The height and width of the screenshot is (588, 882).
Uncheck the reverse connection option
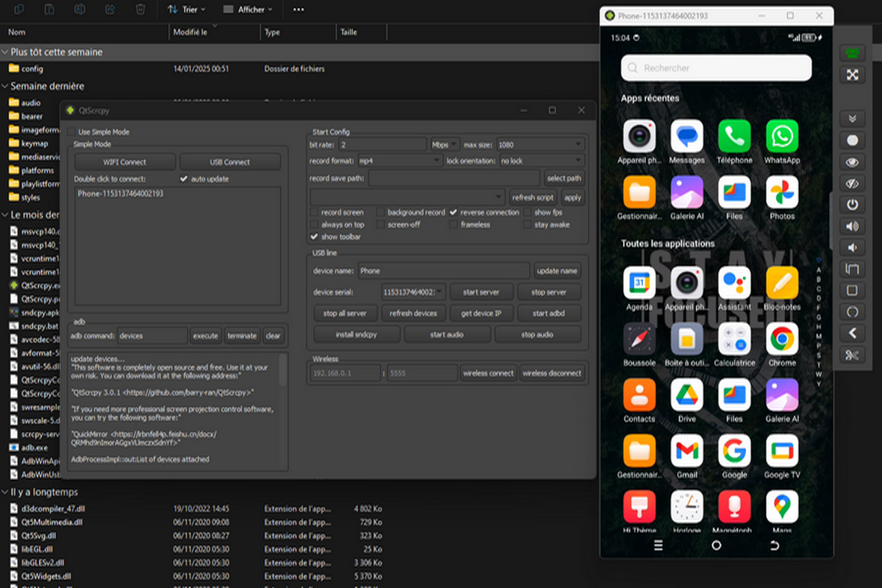453,212
